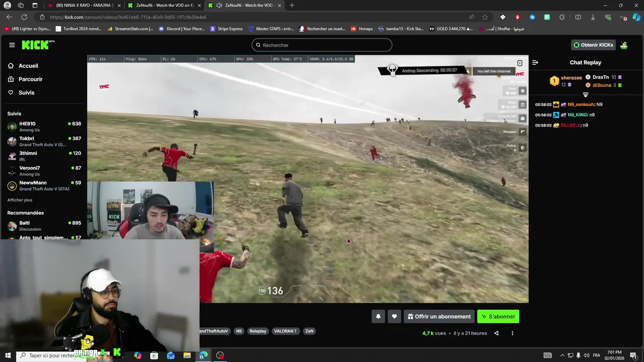Open Microsoft Edge from taskbar
Viewport: 644px width, 362px height.
[x=203, y=355]
